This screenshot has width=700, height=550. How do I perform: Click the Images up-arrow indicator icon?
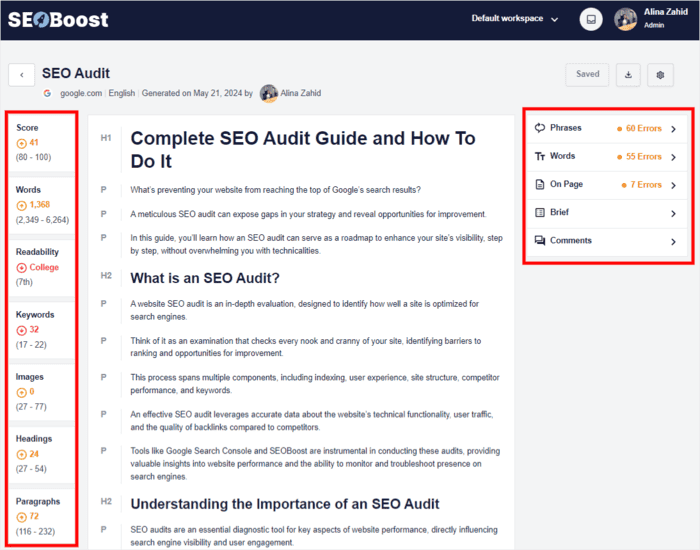(21, 392)
